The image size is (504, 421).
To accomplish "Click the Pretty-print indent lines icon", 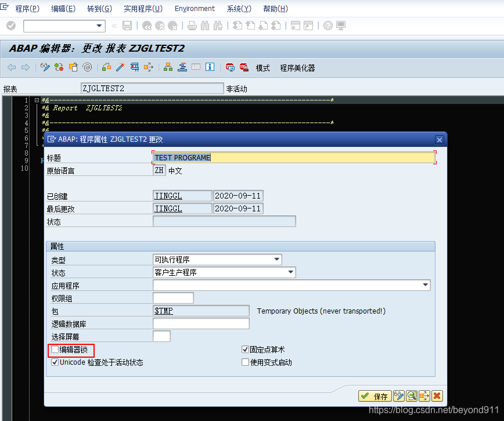I will (182, 67).
